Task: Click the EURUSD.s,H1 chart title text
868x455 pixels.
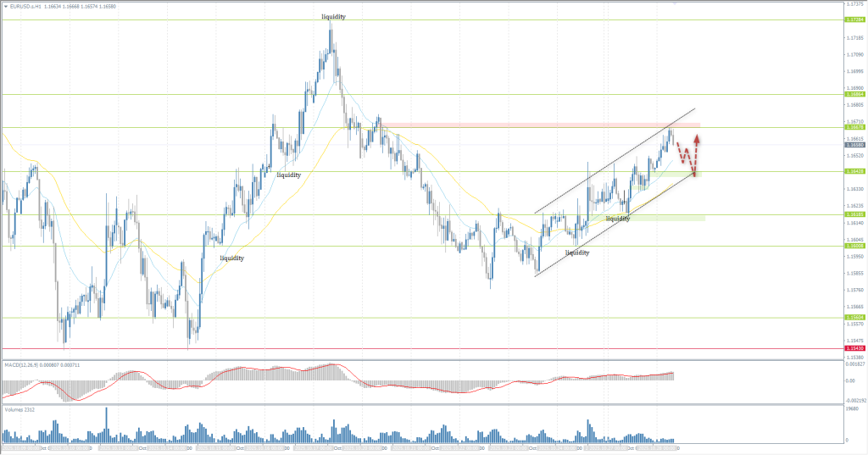Action: click(32, 5)
